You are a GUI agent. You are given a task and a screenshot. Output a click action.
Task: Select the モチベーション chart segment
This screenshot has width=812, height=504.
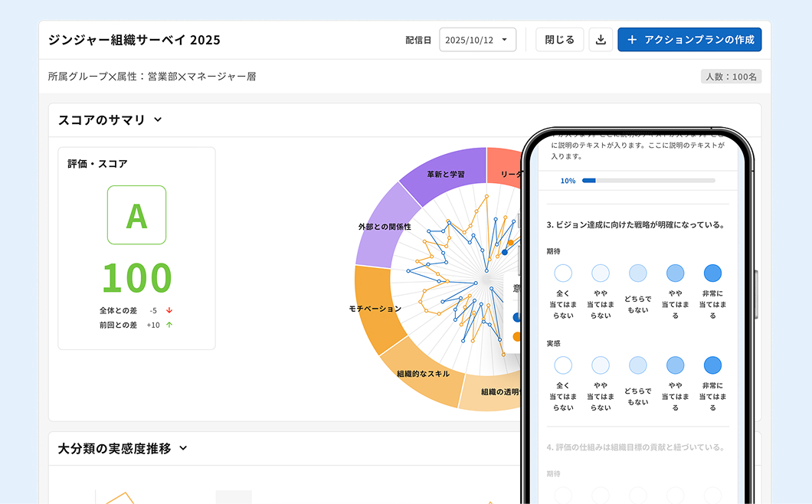click(375, 308)
